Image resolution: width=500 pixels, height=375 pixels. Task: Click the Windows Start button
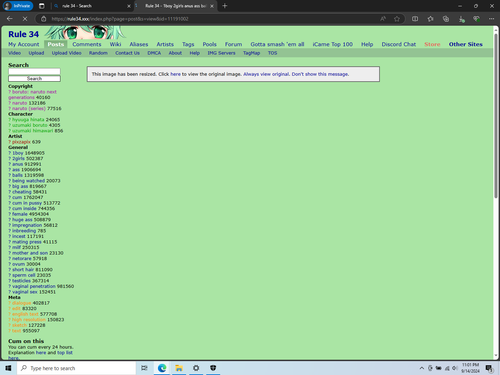[8, 368]
